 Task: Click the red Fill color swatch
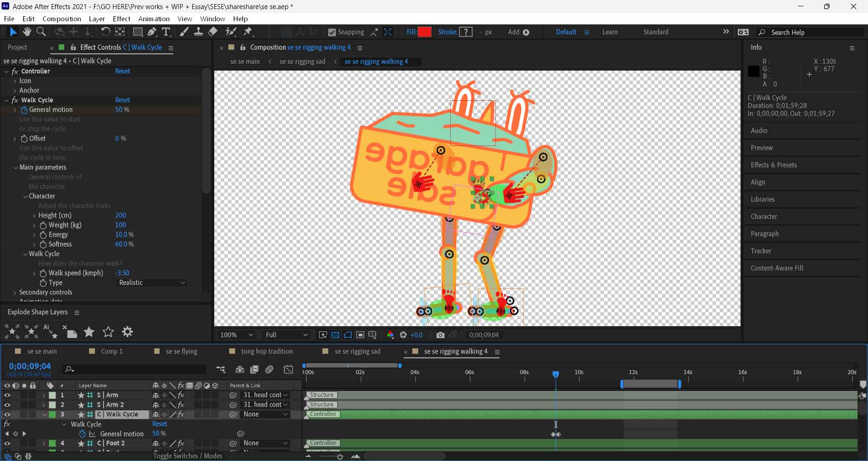point(425,32)
